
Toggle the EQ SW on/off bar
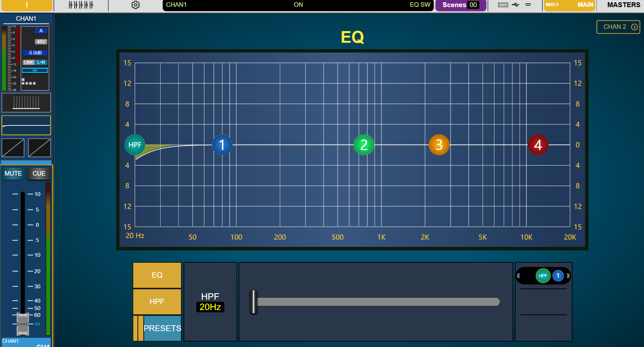click(x=298, y=5)
